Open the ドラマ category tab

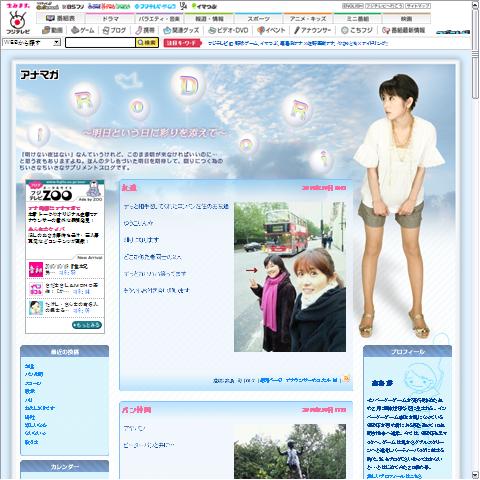tap(110, 19)
